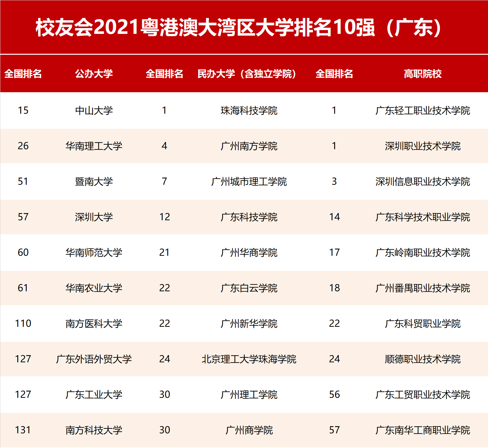Viewport: 488px width, 448px height.
Task: Select the 南方医科大学 cell
Action: pyautogui.click(x=94, y=324)
